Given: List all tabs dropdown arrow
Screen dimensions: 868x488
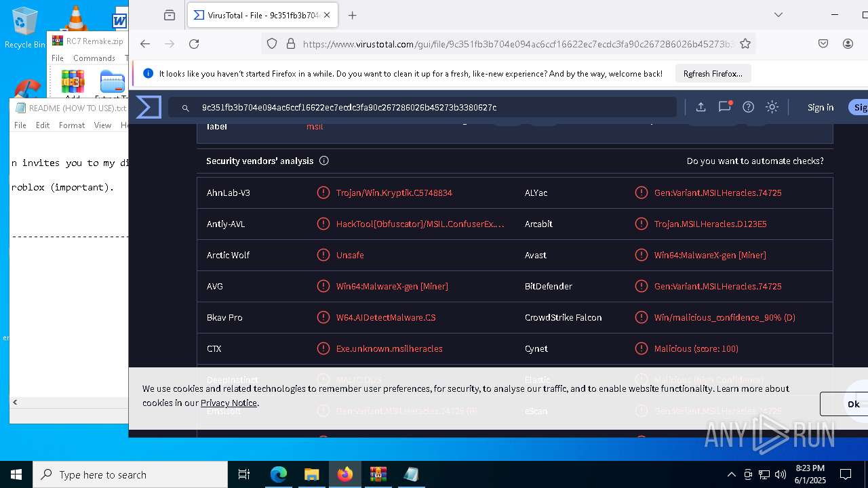Looking at the screenshot, I should coord(778,15).
